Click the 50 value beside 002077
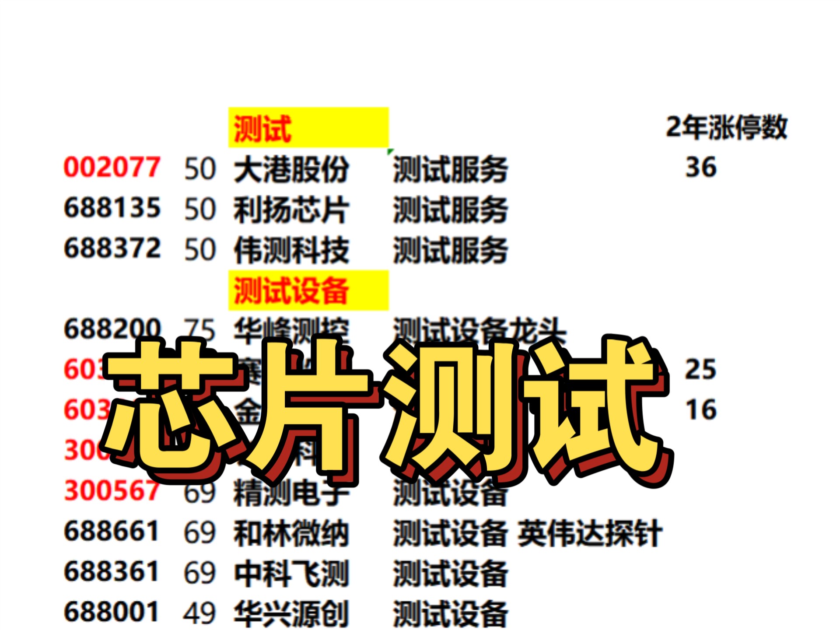 click(x=200, y=169)
